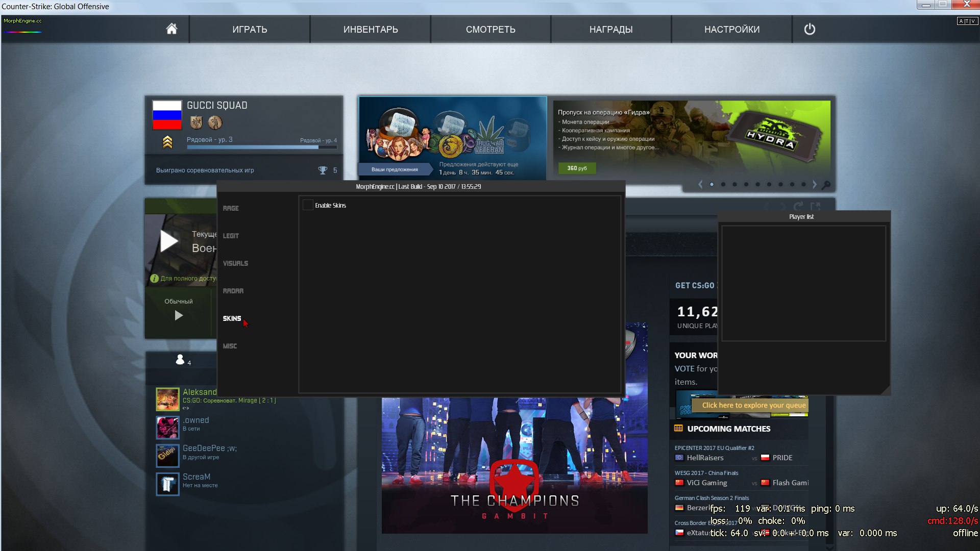Click the A|T|V indicator top right
Image resolution: width=980 pixels, height=551 pixels.
tap(967, 21)
